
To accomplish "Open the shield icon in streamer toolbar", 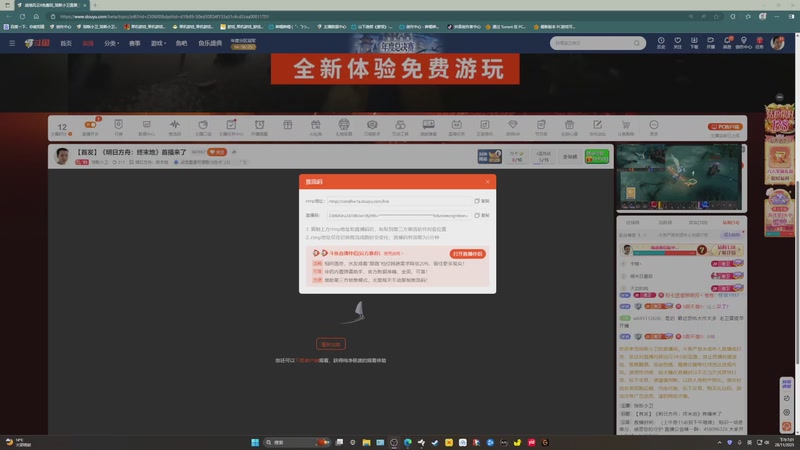I will (x=118, y=124).
